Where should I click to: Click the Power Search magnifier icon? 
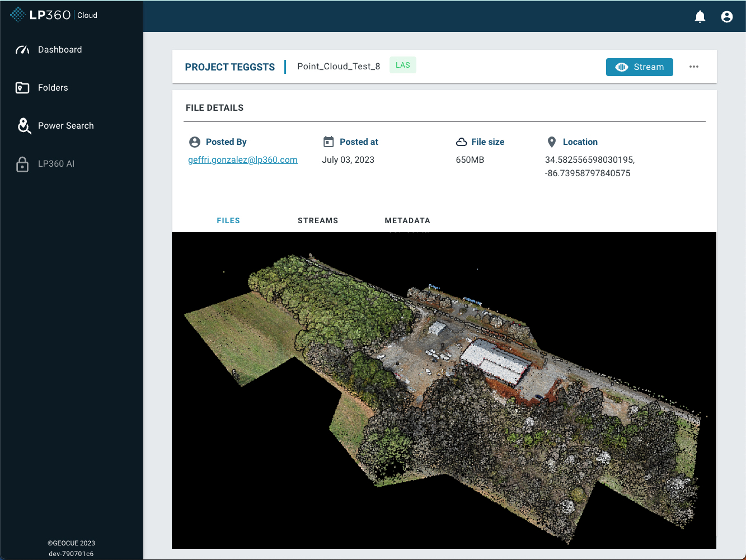pyautogui.click(x=24, y=126)
